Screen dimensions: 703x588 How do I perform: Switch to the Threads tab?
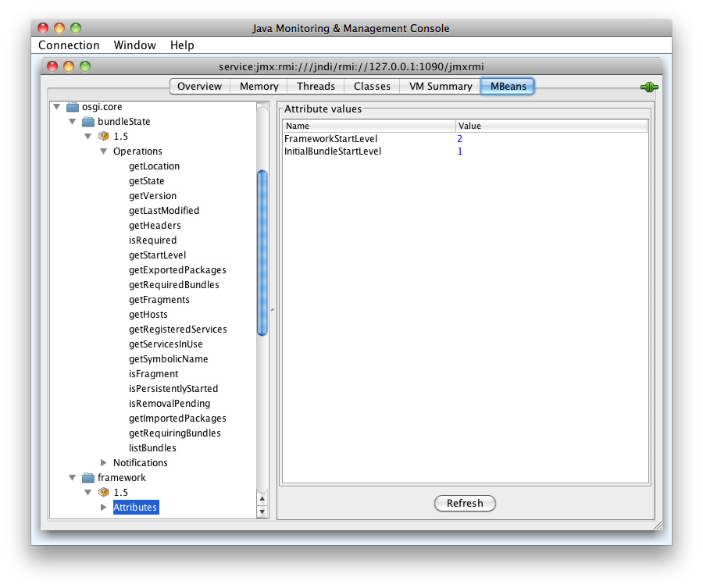pyautogui.click(x=316, y=86)
